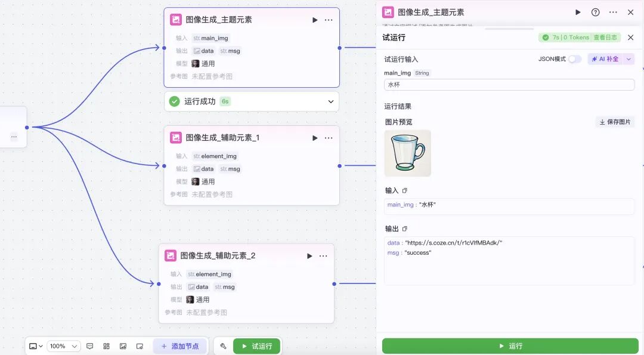The image size is (644, 355).
Task: Run the 图像生成_辅助元素_2 node with its play icon
Action: (x=309, y=256)
